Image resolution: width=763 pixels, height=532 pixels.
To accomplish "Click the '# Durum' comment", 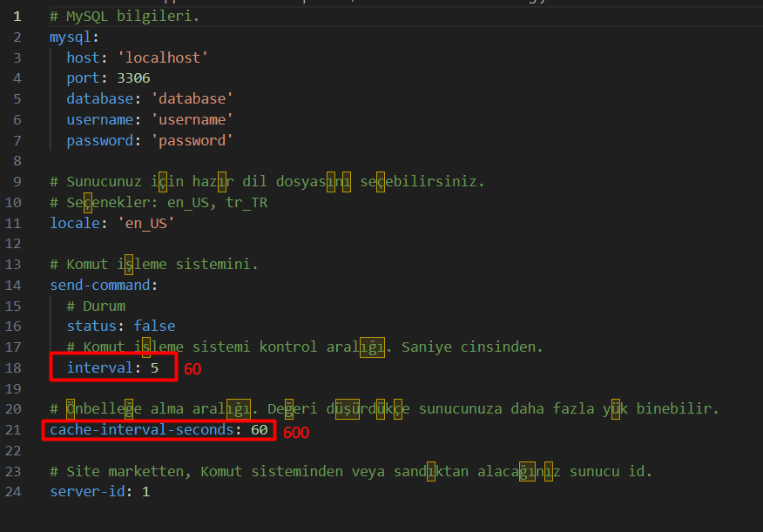I will point(96,306).
